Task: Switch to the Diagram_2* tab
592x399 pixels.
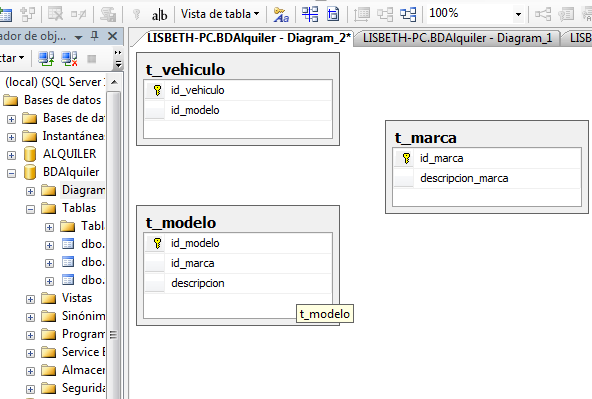Action: click(x=249, y=38)
